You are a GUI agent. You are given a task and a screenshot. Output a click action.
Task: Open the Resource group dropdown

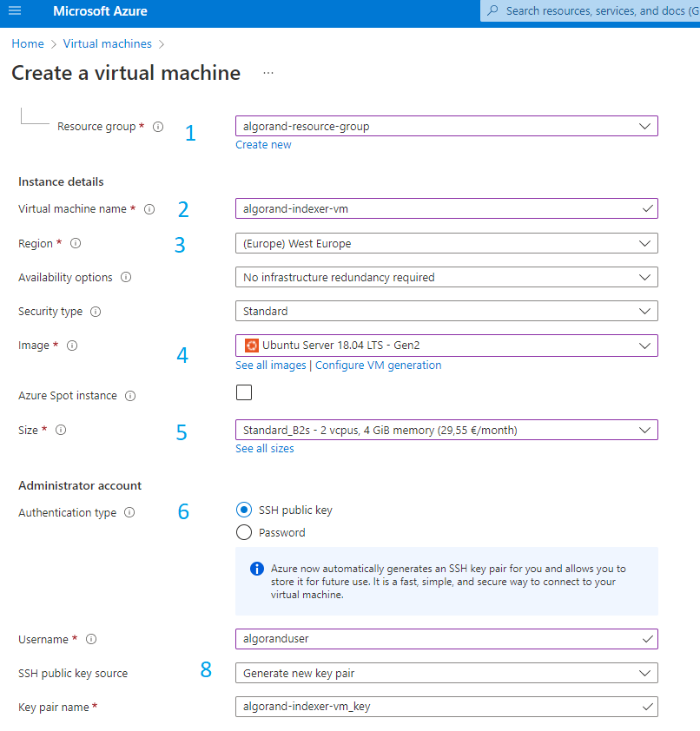click(446, 126)
